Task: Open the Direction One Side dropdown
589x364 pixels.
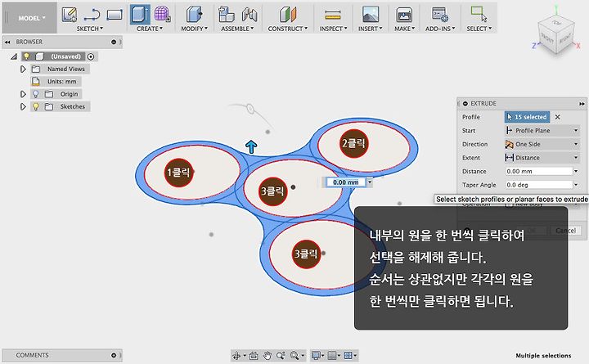Action: 542,144
